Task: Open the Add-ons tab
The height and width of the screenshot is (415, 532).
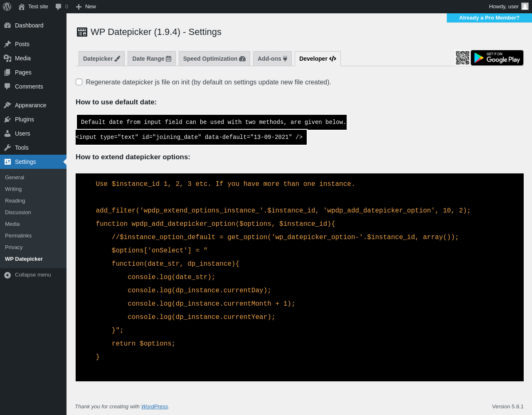Action: click(272, 59)
